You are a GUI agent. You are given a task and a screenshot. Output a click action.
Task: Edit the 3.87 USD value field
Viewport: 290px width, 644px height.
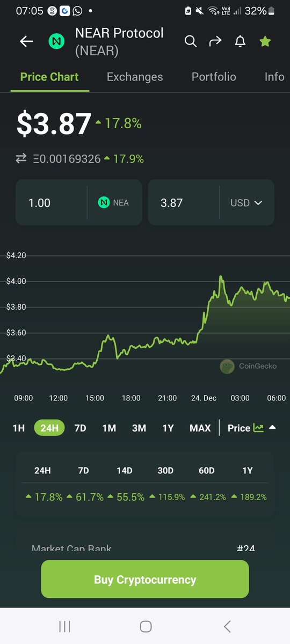(x=183, y=203)
